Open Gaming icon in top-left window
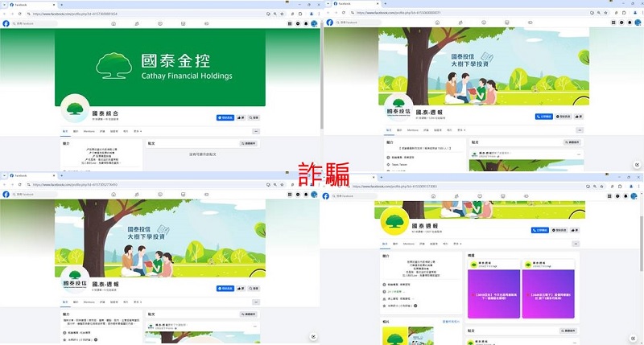Viewport: 644px width, 345px height. click(x=207, y=23)
